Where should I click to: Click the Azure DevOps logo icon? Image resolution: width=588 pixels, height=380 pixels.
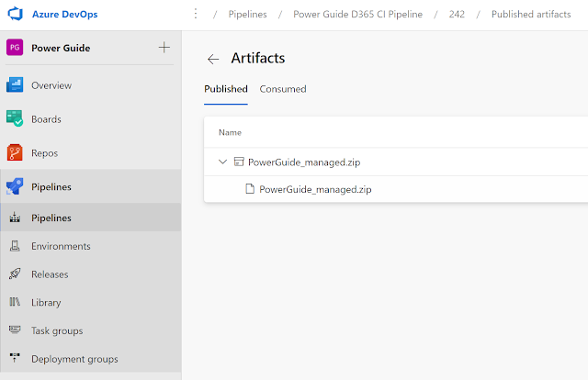coord(16,14)
